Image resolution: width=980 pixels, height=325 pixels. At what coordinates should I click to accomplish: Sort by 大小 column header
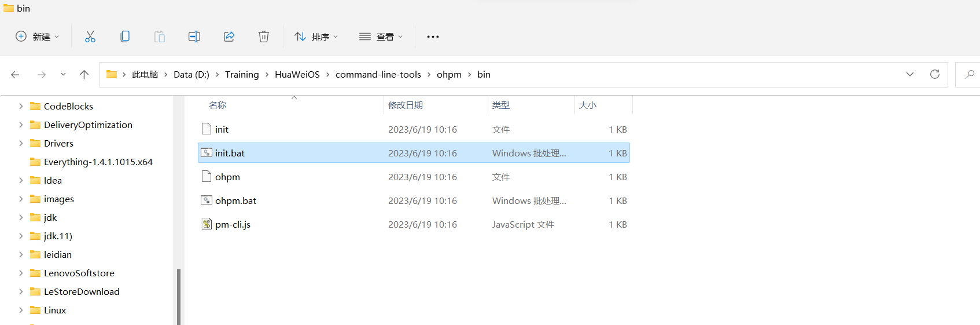(x=588, y=105)
